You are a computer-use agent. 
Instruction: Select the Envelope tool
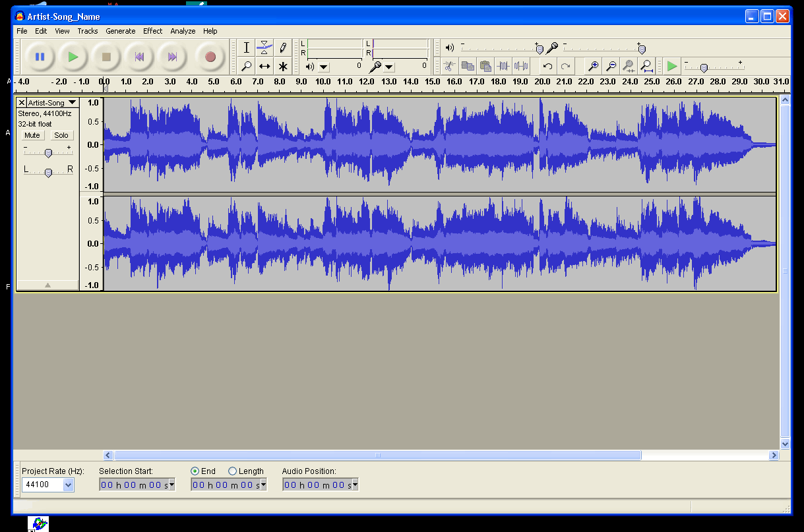point(264,47)
